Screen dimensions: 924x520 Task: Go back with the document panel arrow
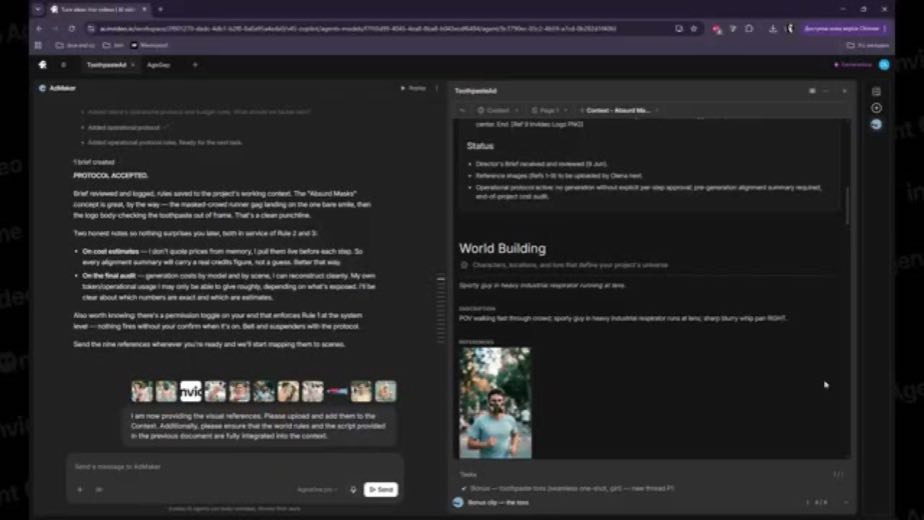(463, 110)
